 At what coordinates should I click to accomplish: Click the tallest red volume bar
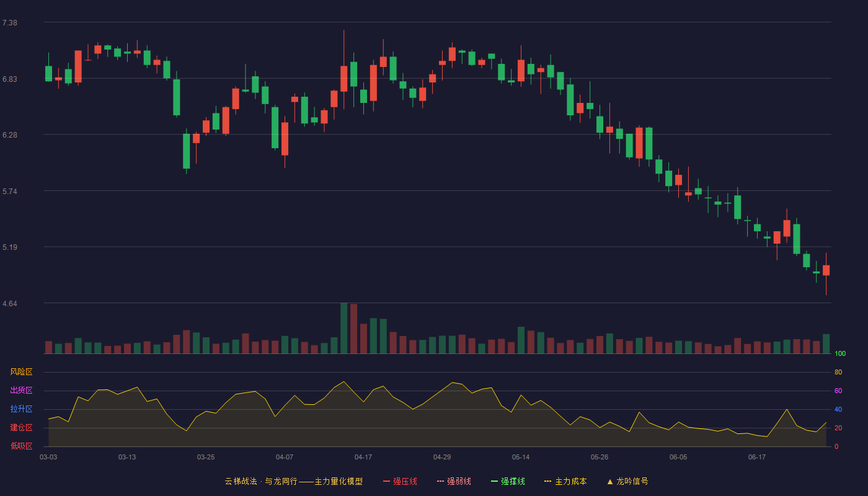point(353,329)
